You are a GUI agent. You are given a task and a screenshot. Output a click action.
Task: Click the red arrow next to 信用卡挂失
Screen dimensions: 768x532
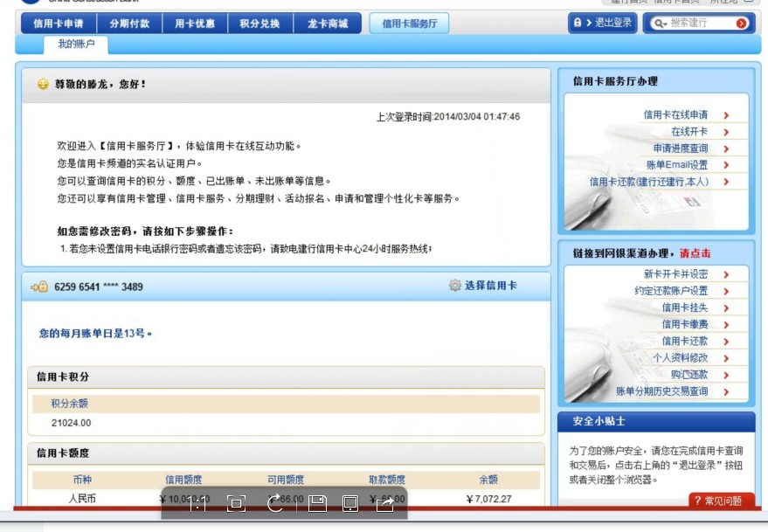click(x=726, y=307)
